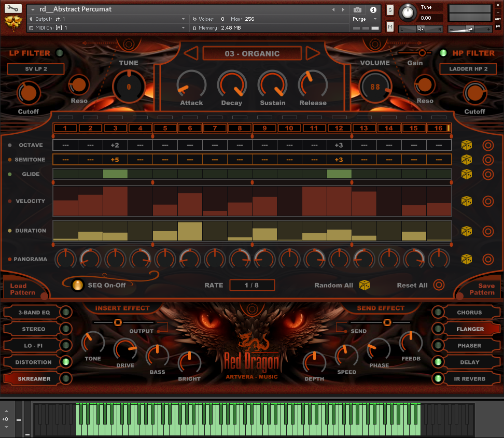Expand the Purge dropdown menu
The image size is (504, 438).
(x=365, y=19)
